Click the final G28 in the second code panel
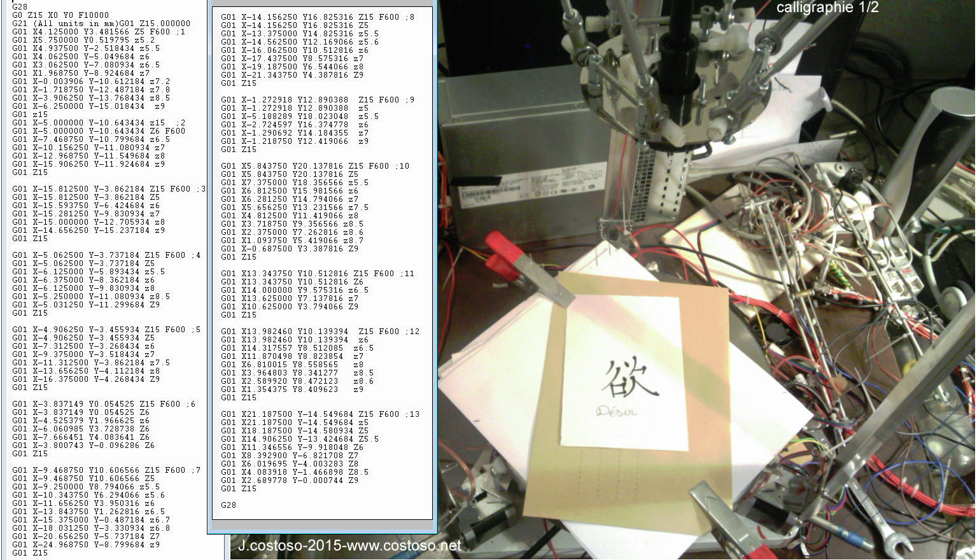This screenshot has width=977, height=560. (228, 505)
